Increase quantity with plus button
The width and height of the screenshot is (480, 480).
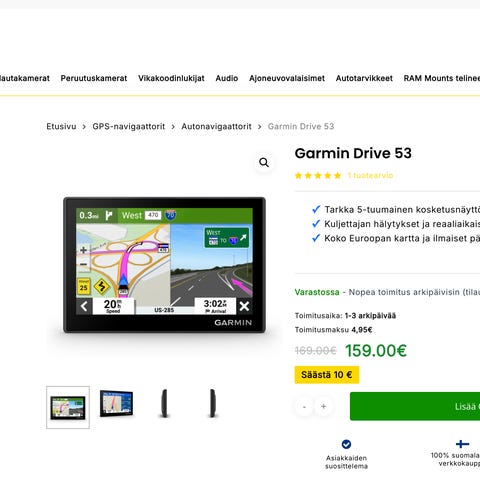pyautogui.click(x=323, y=407)
